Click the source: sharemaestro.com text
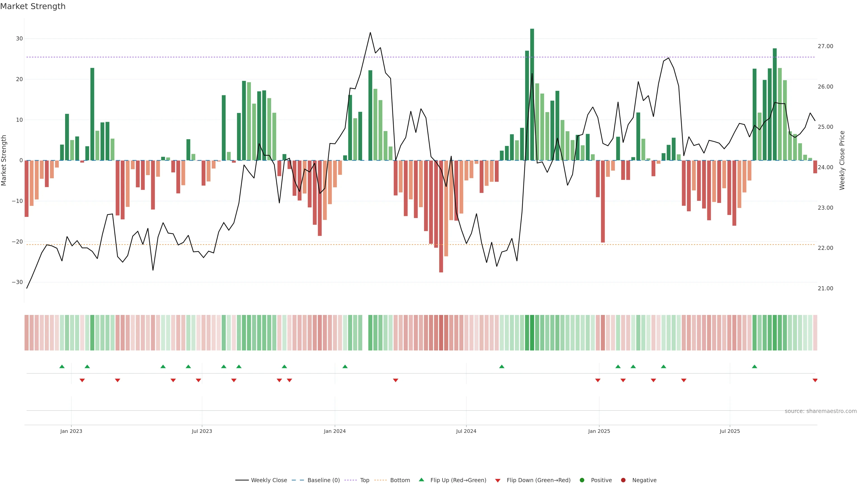The width and height of the screenshot is (868, 488). click(x=821, y=411)
